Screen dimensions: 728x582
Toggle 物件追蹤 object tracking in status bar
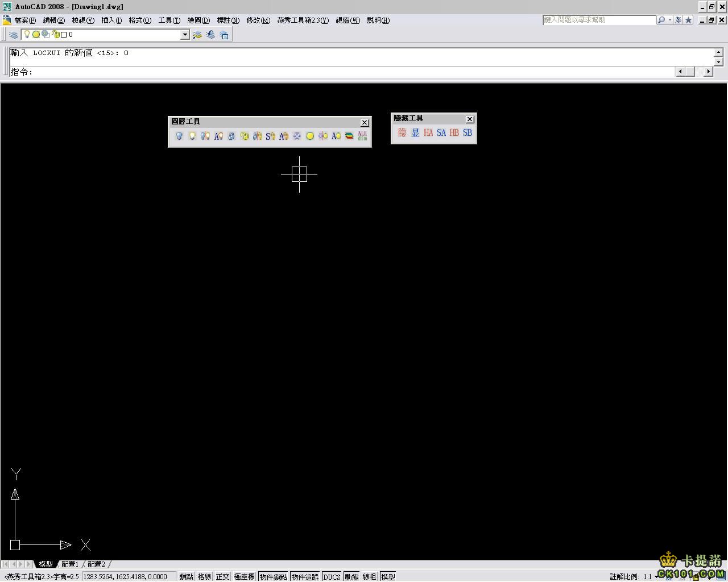coord(305,576)
